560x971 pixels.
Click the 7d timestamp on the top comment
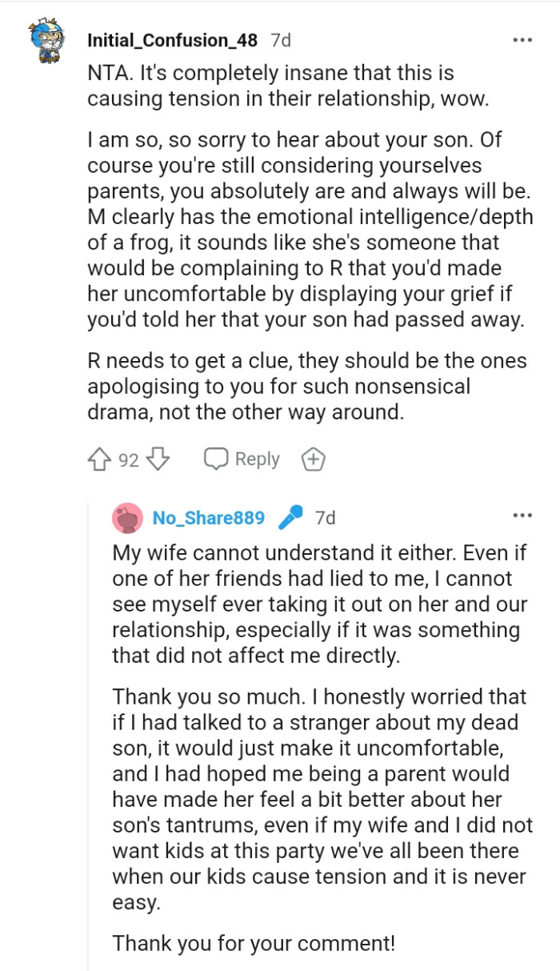click(x=281, y=38)
